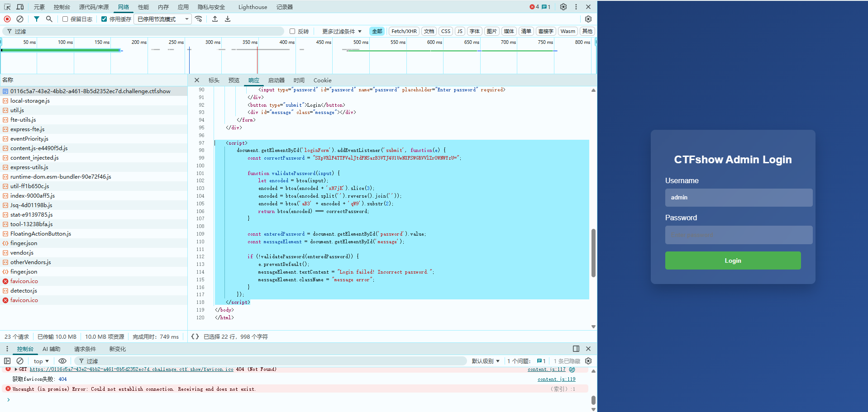Close the console drawer
Image resolution: width=868 pixels, height=412 pixels.
click(x=588, y=349)
